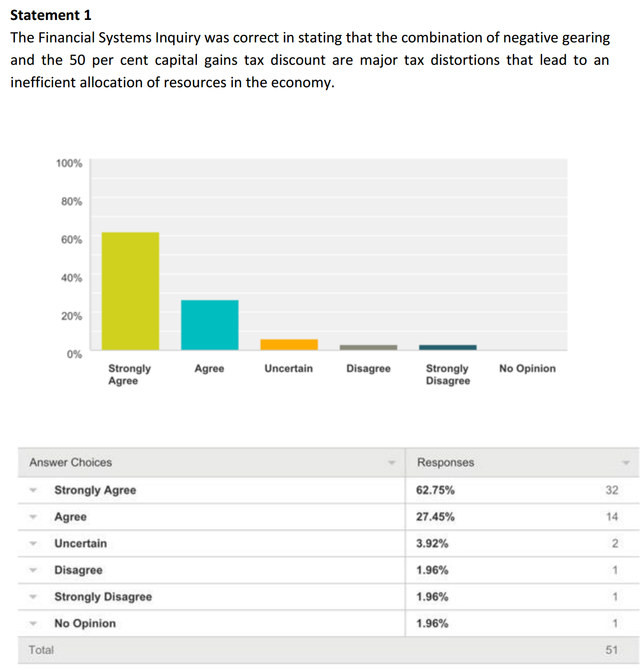Screen dimensions: 644x670
Task: Expand the Uncertain row arrow
Action: (33, 543)
